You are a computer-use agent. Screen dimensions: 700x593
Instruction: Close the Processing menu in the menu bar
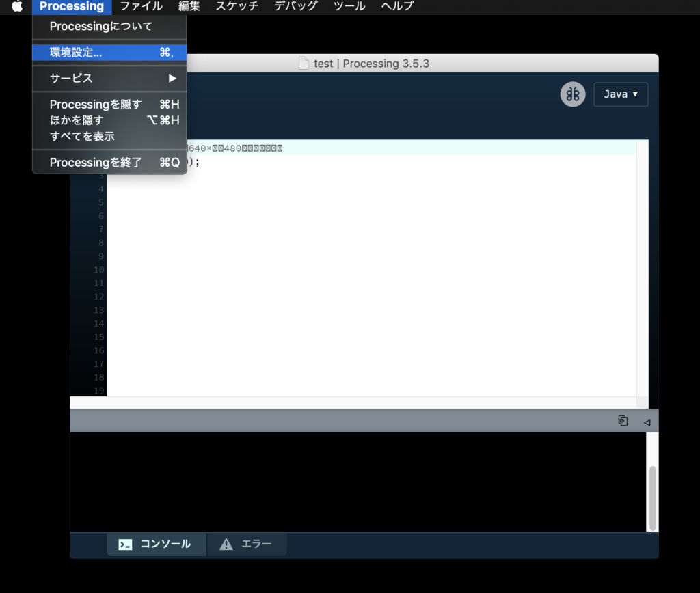72,6
